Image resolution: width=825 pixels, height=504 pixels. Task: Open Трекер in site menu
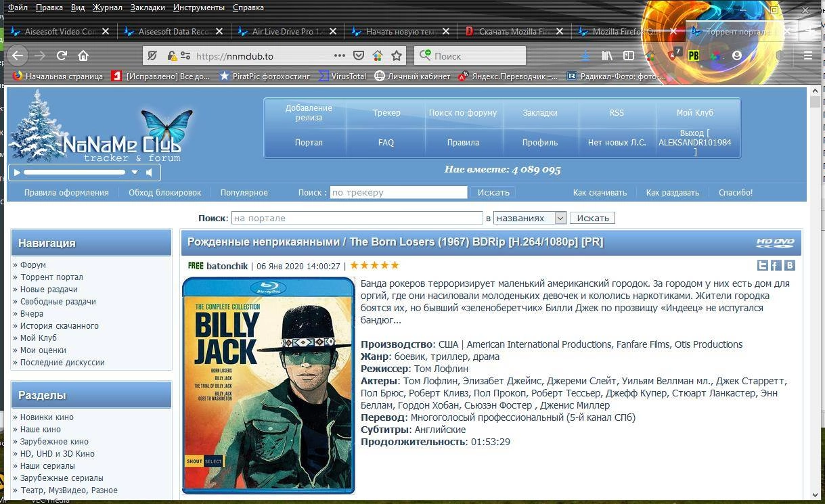point(386,113)
